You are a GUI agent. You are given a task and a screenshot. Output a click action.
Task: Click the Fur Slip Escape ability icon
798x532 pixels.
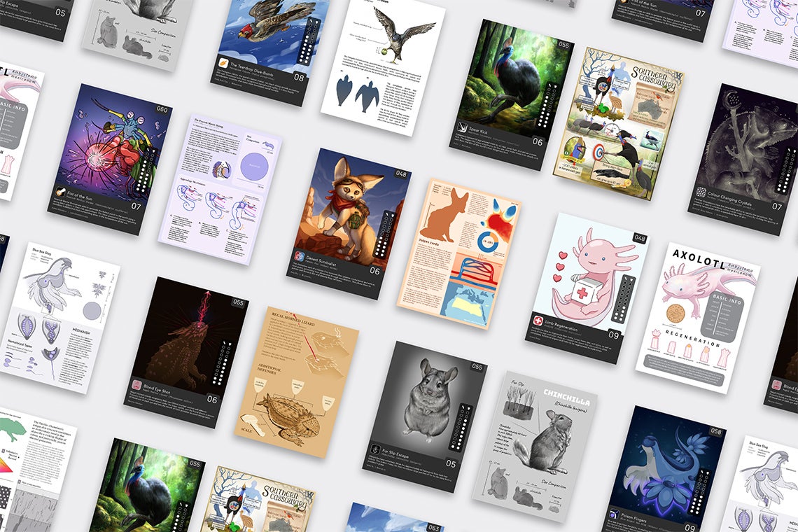(x=376, y=447)
